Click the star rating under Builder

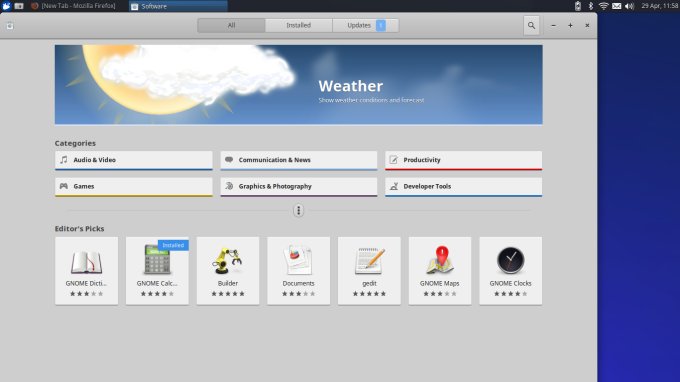point(228,294)
